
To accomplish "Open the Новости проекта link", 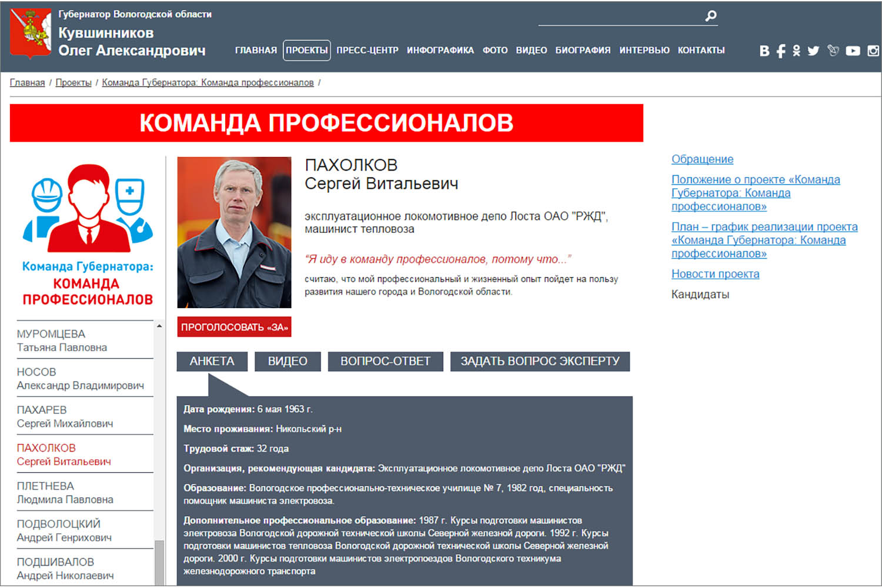I will 715,274.
